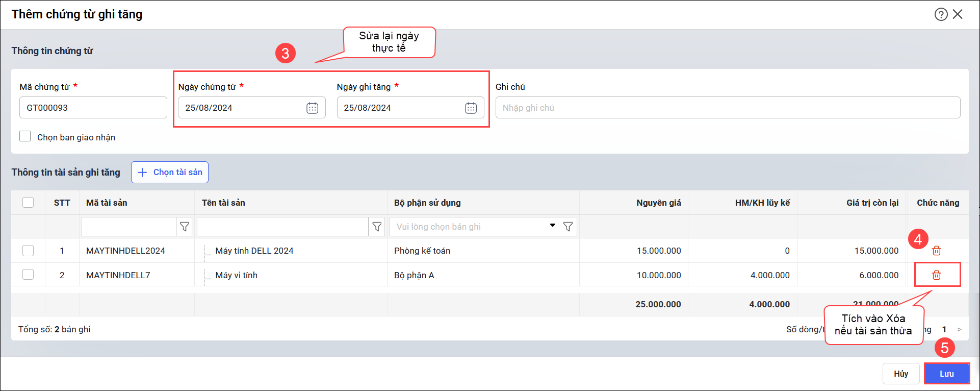Click the 25.000.000 total Nguyên giá

point(658,304)
